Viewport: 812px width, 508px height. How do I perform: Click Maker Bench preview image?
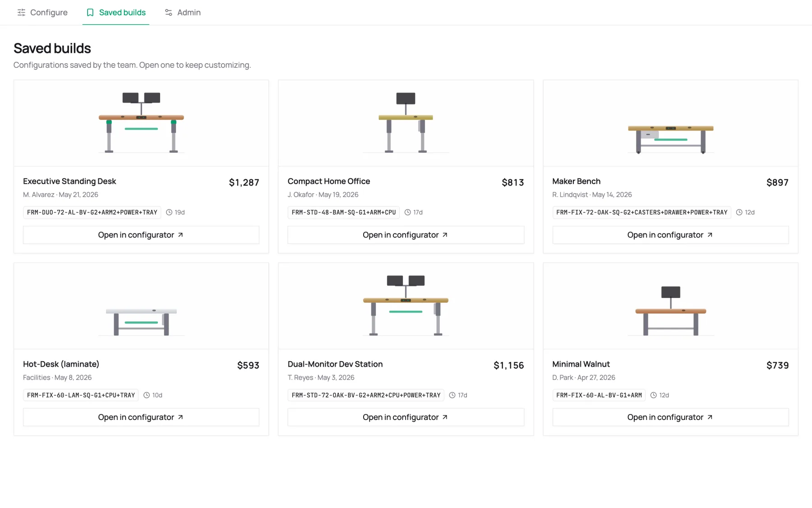click(x=670, y=123)
